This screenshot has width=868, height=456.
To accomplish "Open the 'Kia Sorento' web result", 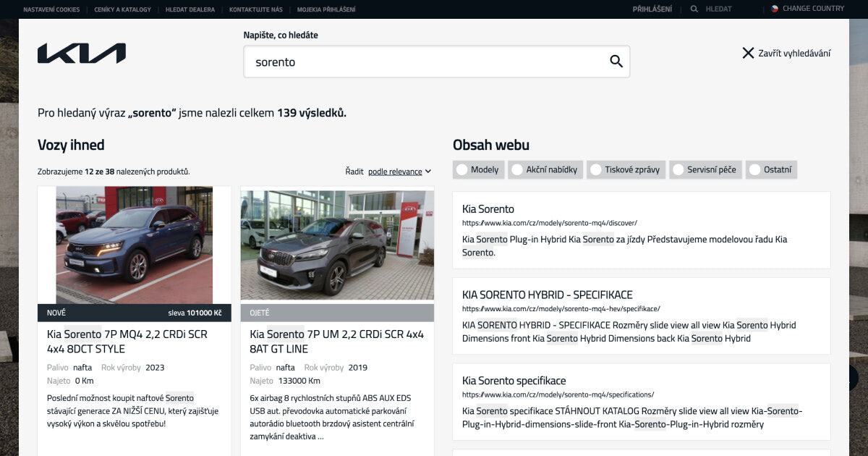I will tap(488, 209).
